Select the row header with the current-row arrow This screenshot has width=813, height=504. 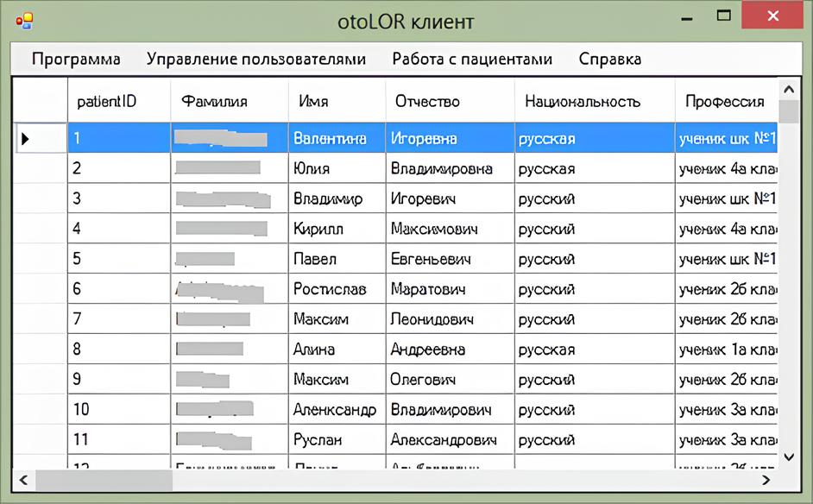[x=40, y=138]
